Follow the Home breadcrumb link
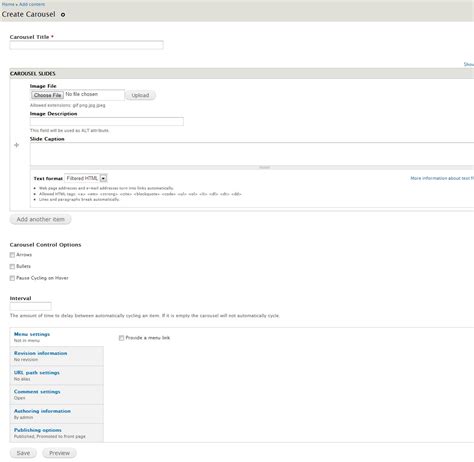Viewport: 474px width, 462px height. pos(8,4)
